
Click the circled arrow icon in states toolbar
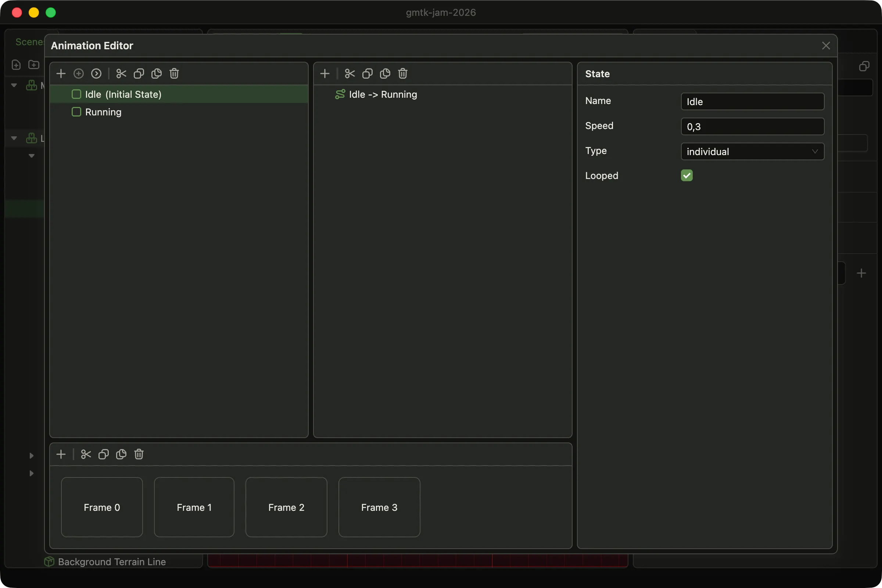[x=96, y=73]
